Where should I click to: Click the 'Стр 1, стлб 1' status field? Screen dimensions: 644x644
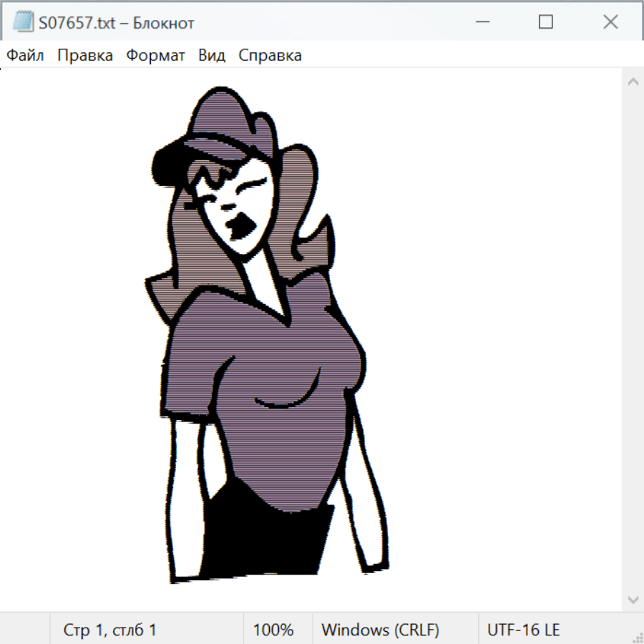(x=110, y=630)
